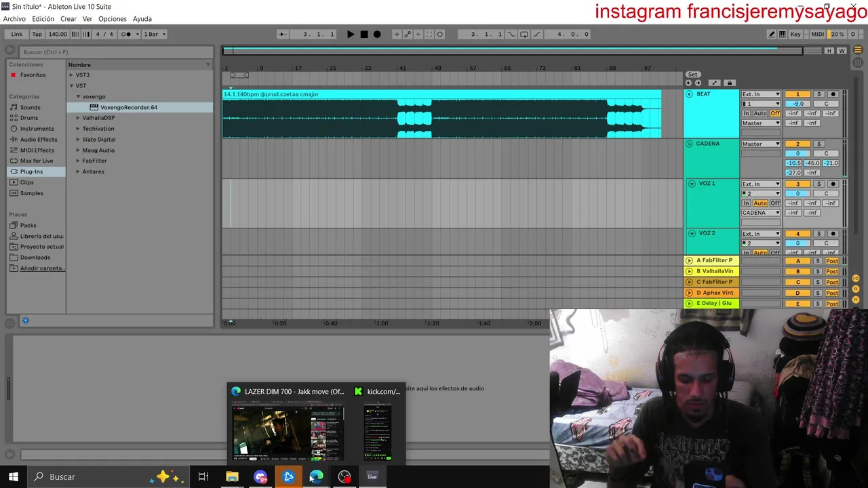The width and height of the screenshot is (868, 488).
Task: Click the Arrangement Record button
Action: pyautogui.click(x=377, y=35)
